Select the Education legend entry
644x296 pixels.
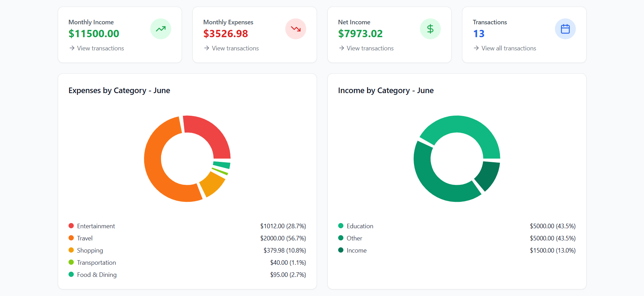pos(457,226)
